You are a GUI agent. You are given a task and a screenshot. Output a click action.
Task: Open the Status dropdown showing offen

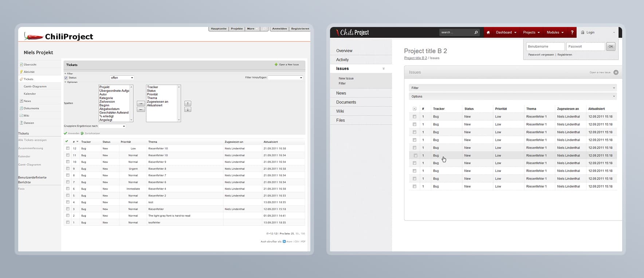pyautogui.click(x=122, y=78)
